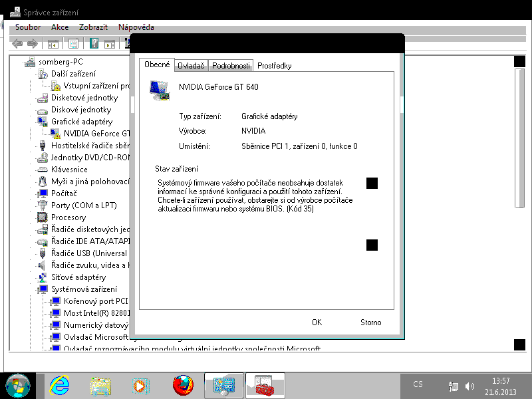Open the Zobrazit menu
Screen dimensions: 532x399
pos(93,27)
